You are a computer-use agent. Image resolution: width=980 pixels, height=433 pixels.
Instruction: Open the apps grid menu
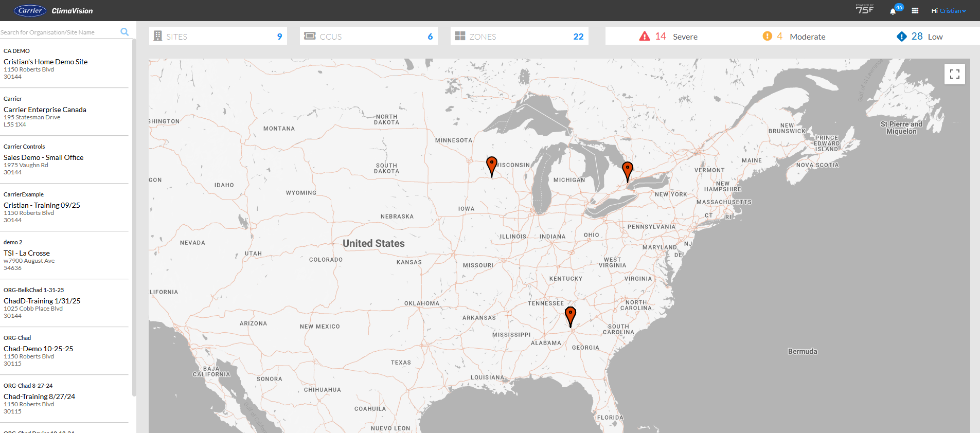click(915, 10)
